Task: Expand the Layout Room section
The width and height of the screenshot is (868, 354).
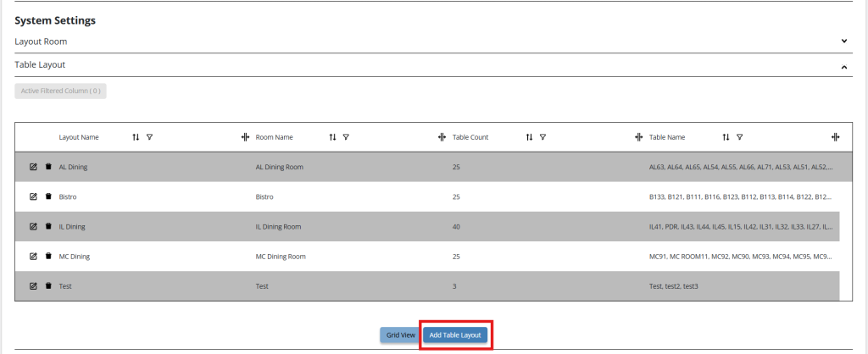Action: pyautogui.click(x=844, y=41)
